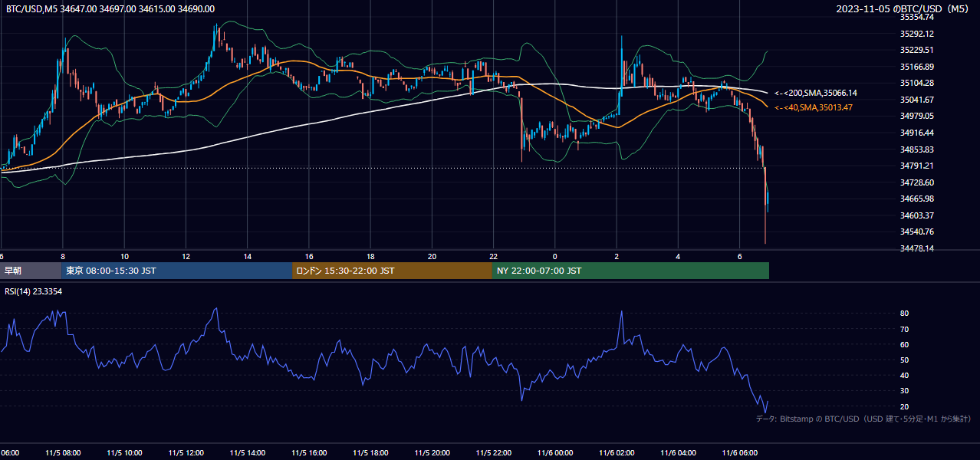This screenshot has height=460, width=980.
Task: Click hour tick 18 under price chart
Action: click(x=370, y=256)
